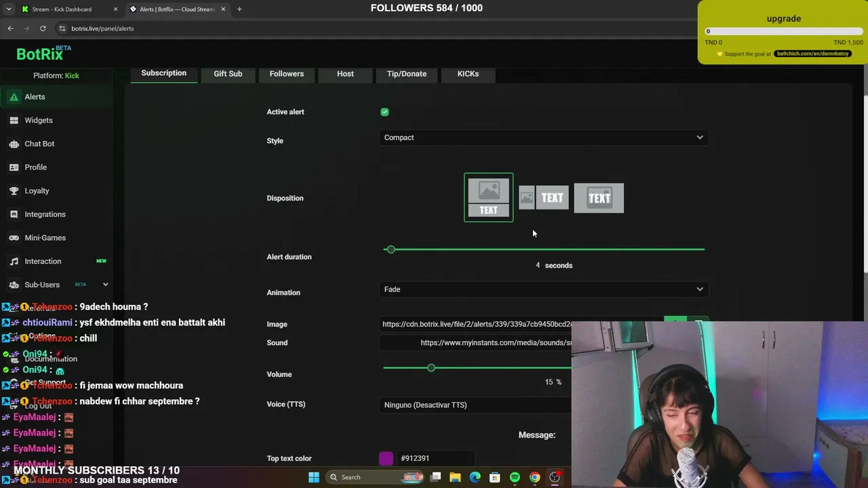
Task: Launch Microsoft Edge from taskbar
Action: [475, 477]
